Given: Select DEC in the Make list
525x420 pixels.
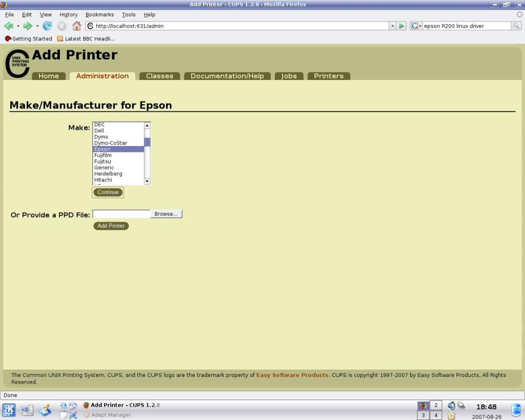Looking at the screenshot, I should (x=118, y=125).
